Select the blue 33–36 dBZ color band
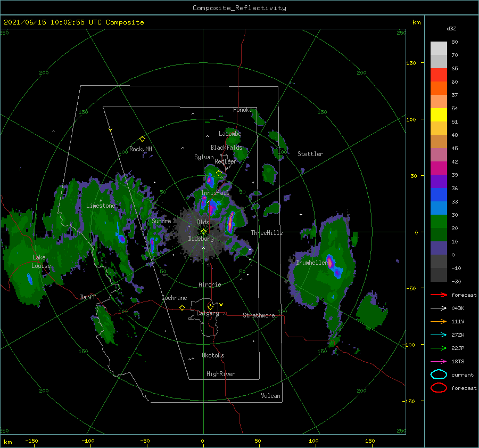The width and height of the screenshot is (479, 448). click(439, 195)
